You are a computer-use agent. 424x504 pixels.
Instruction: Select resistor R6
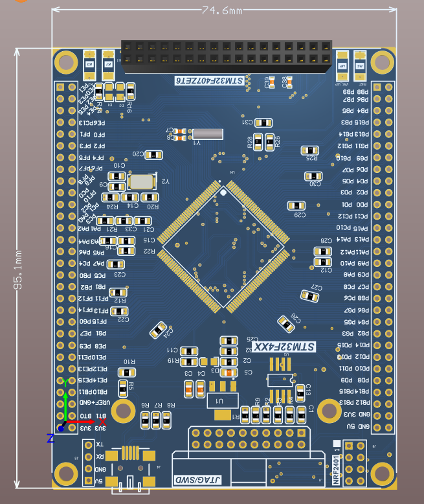point(145,420)
